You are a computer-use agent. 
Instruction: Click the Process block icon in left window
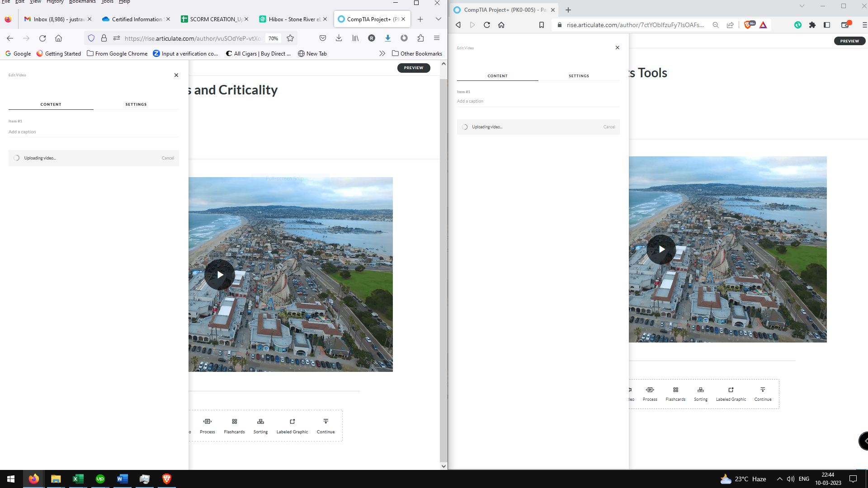[208, 422]
